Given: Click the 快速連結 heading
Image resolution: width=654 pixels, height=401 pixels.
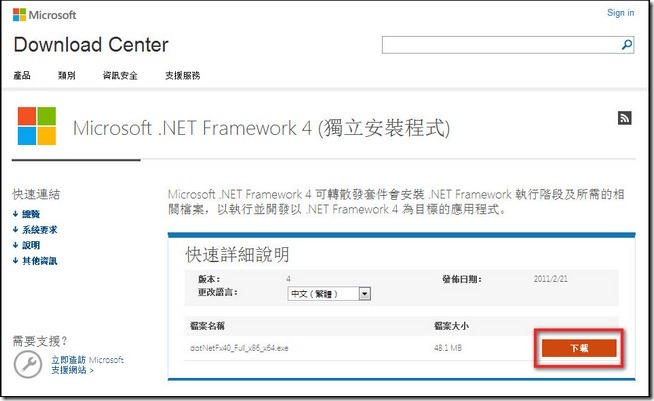Looking at the screenshot, I should tap(36, 194).
